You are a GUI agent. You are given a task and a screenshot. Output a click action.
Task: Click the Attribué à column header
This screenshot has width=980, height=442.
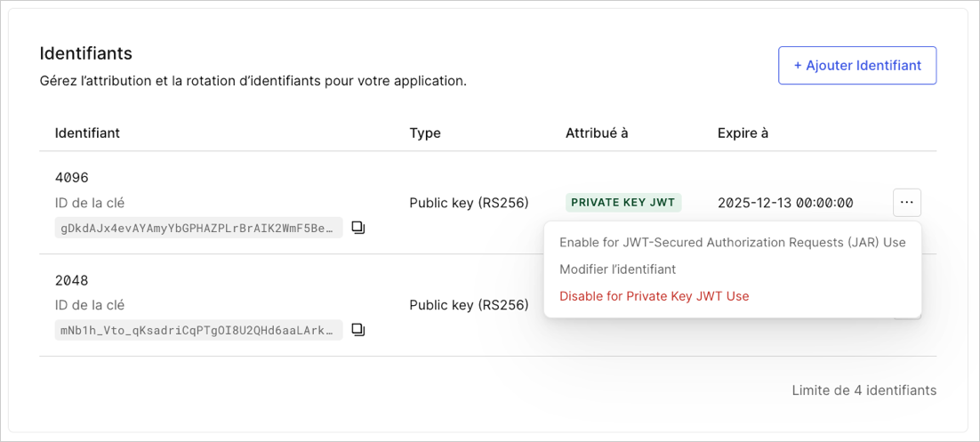[597, 133]
